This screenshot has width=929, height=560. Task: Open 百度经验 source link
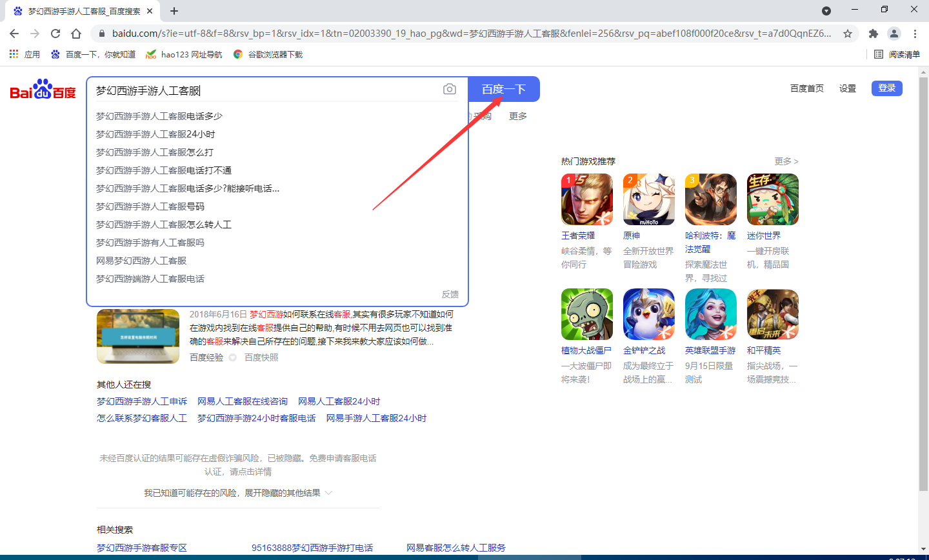[206, 357]
